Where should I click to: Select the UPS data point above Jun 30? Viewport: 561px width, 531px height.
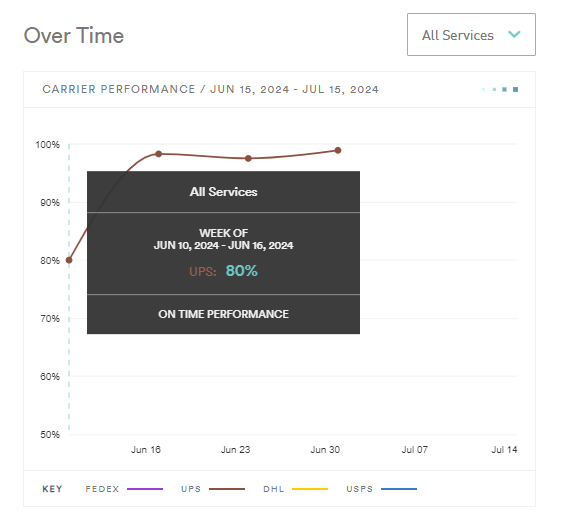tap(338, 150)
